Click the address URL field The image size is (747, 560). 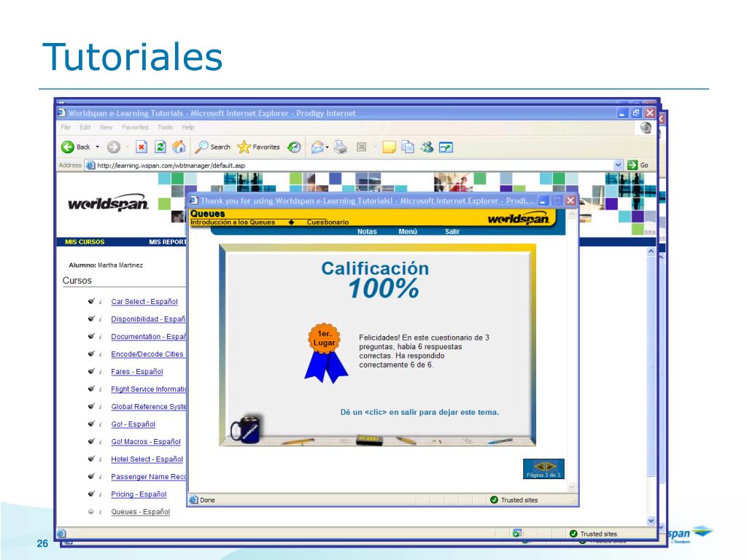(355, 166)
